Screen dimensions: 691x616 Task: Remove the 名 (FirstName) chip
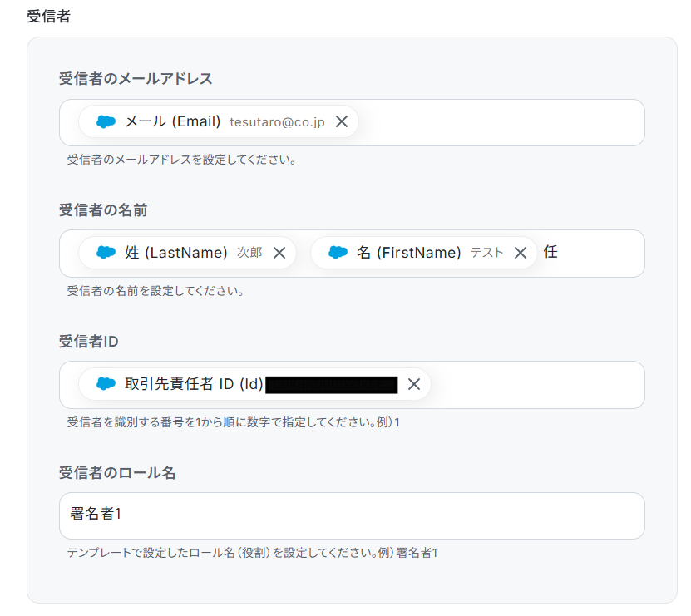521,253
